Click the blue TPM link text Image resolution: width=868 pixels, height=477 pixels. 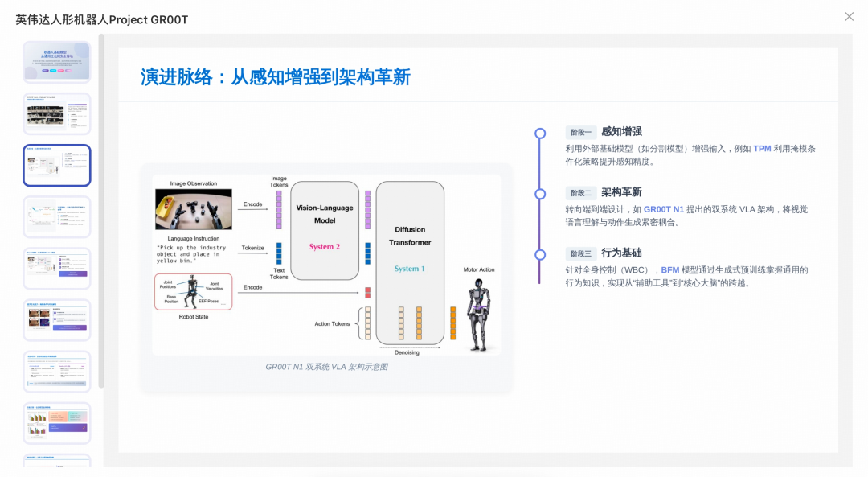click(762, 149)
